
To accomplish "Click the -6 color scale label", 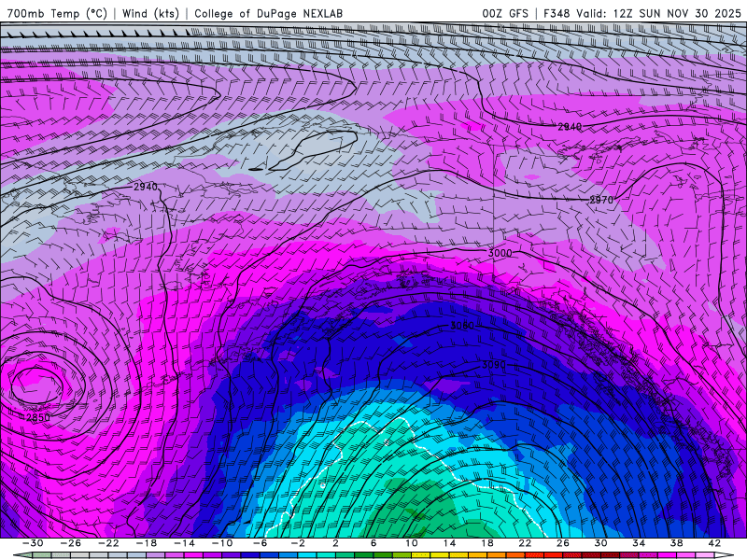I will (261, 543).
